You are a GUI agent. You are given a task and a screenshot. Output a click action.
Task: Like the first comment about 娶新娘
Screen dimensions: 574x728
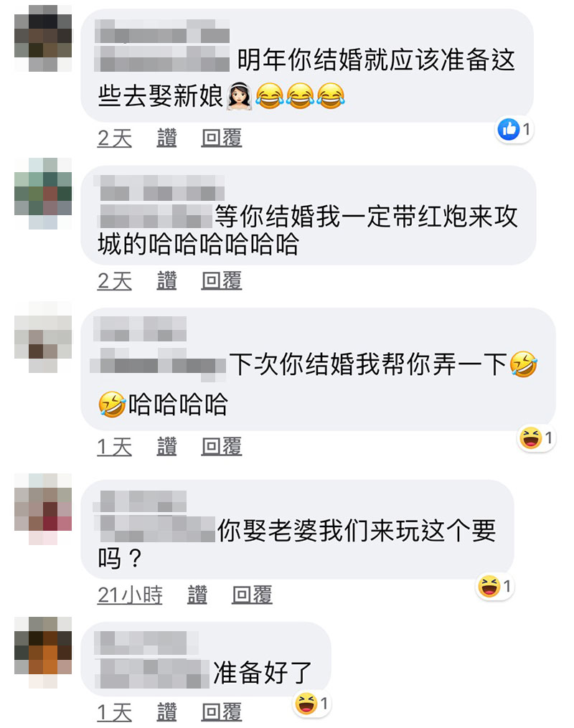pyautogui.click(x=166, y=138)
